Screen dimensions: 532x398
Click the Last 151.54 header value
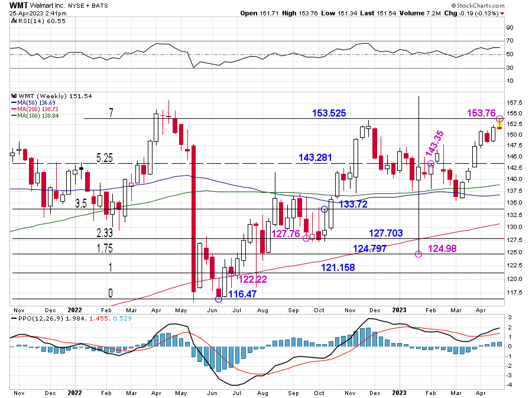(378, 13)
